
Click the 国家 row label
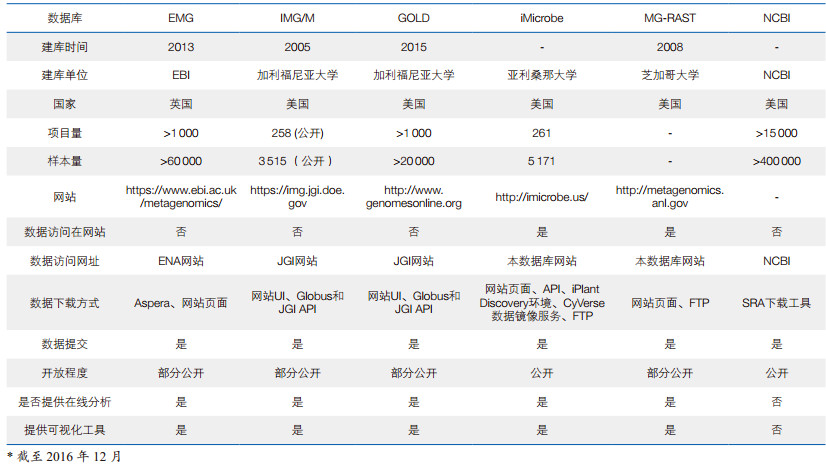click(x=65, y=104)
